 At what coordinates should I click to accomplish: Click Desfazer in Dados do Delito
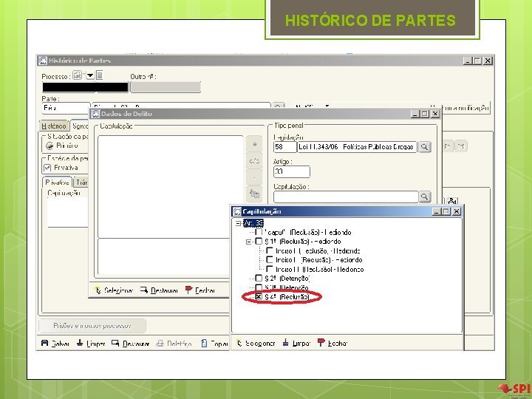159,290
